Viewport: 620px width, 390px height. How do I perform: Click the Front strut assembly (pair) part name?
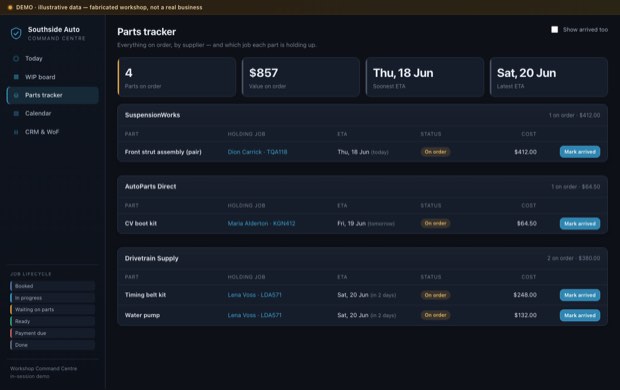(x=163, y=152)
